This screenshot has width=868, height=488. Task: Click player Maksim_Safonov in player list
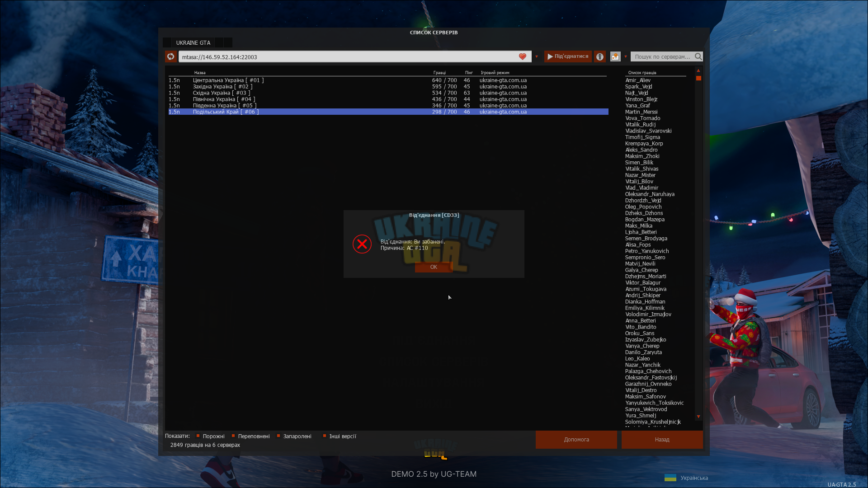point(646,397)
